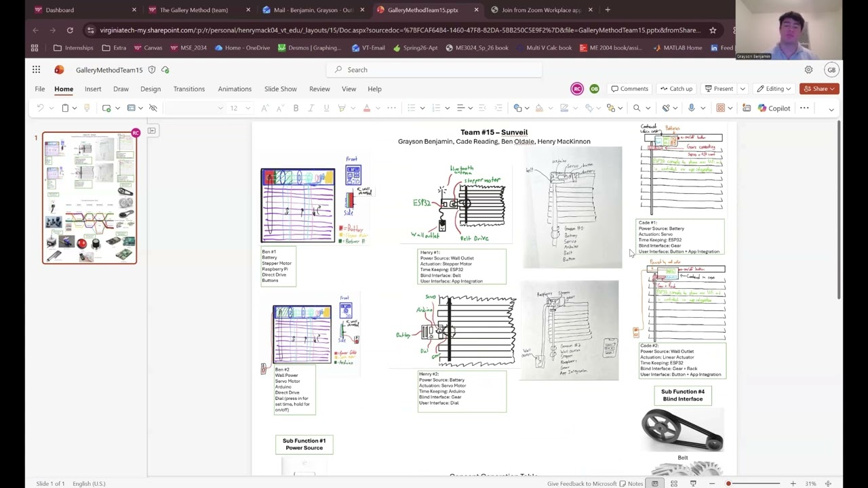Open the Transitions ribbon tab
This screenshot has width=868, height=488.
click(x=189, y=89)
